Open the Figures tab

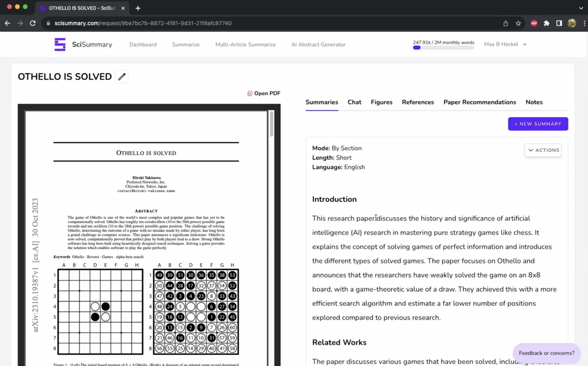pos(382,102)
